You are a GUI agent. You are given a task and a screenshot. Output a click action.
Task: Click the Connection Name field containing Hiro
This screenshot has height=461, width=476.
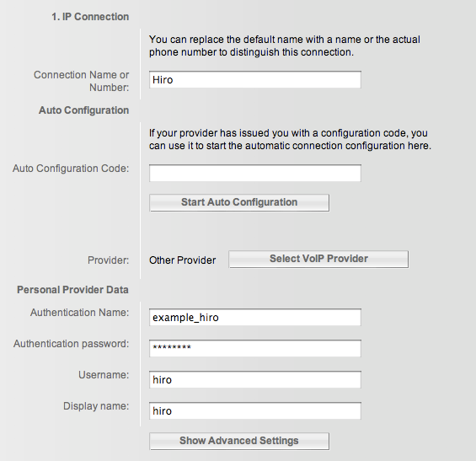point(255,80)
